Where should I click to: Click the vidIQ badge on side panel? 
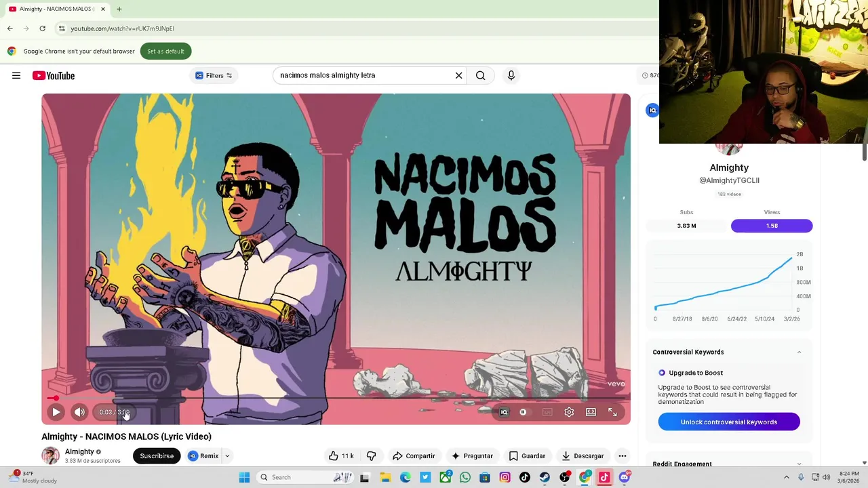(652, 110)
